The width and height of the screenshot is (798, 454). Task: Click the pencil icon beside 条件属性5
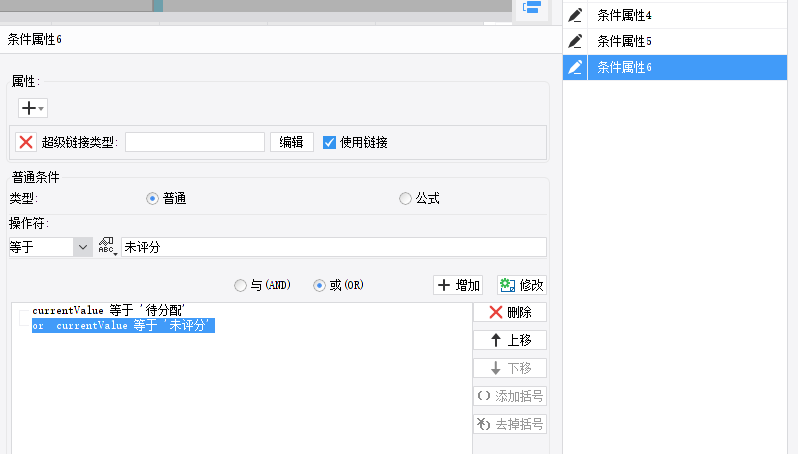coord(575,41)
